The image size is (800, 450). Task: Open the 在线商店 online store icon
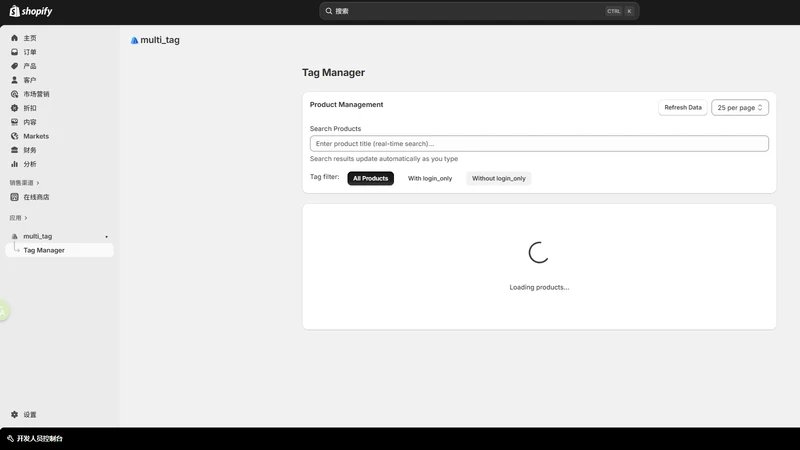click(14, 197)
